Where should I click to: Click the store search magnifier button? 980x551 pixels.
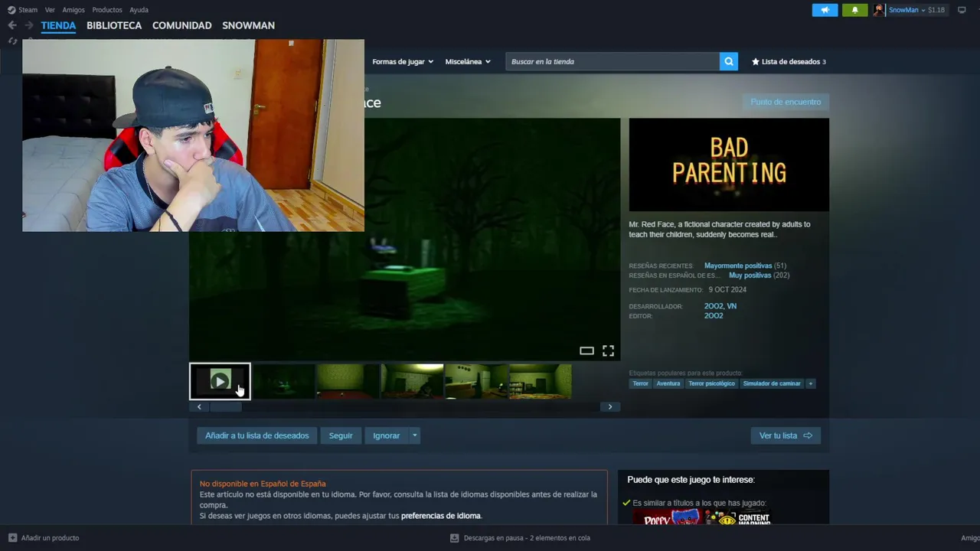[729, 61]
